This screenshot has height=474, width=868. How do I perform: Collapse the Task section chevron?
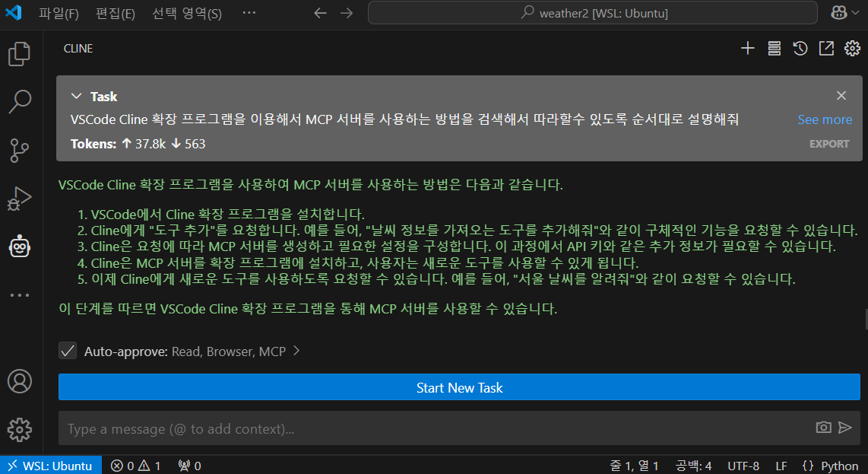[77, 96]
